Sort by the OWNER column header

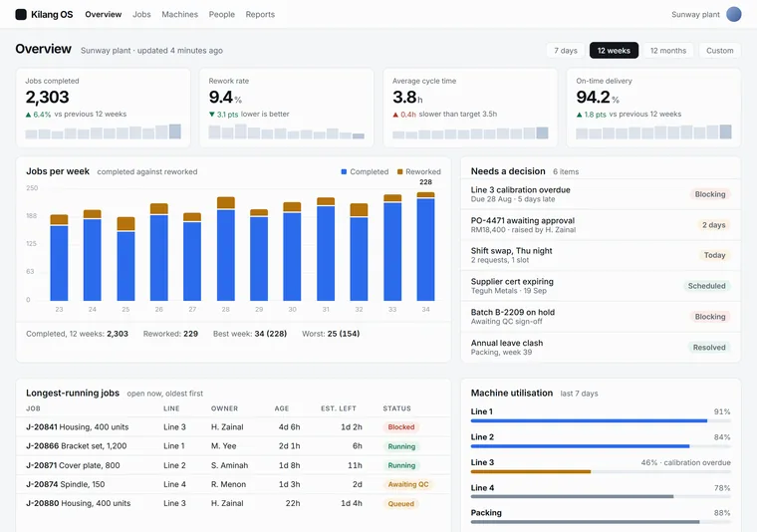pyautogui.click(x=224, y=408)
